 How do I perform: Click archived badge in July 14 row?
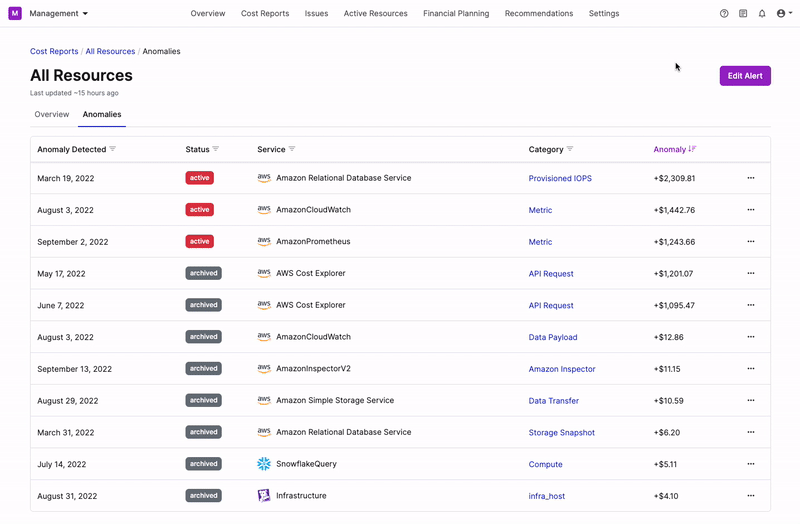click(x=204, y=464)
